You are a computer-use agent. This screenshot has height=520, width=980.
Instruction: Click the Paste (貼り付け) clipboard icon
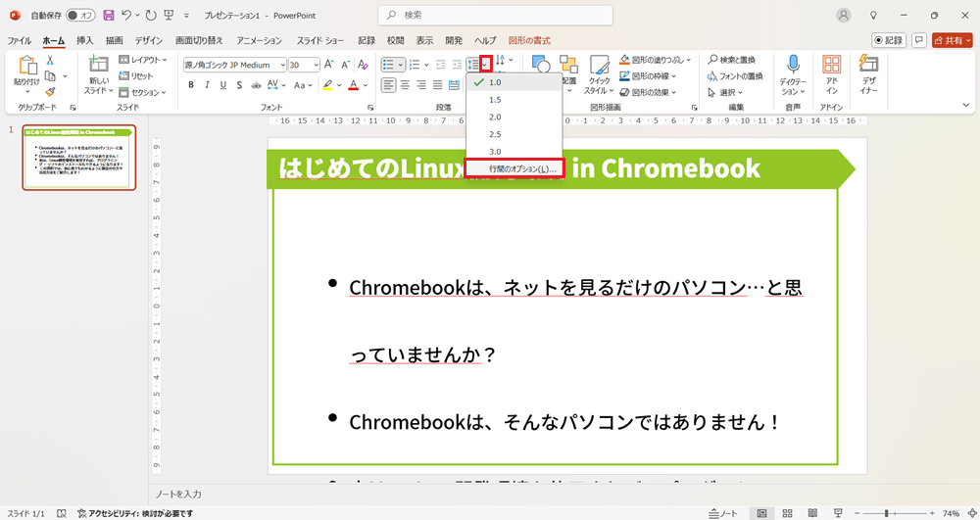pos(26,66)
